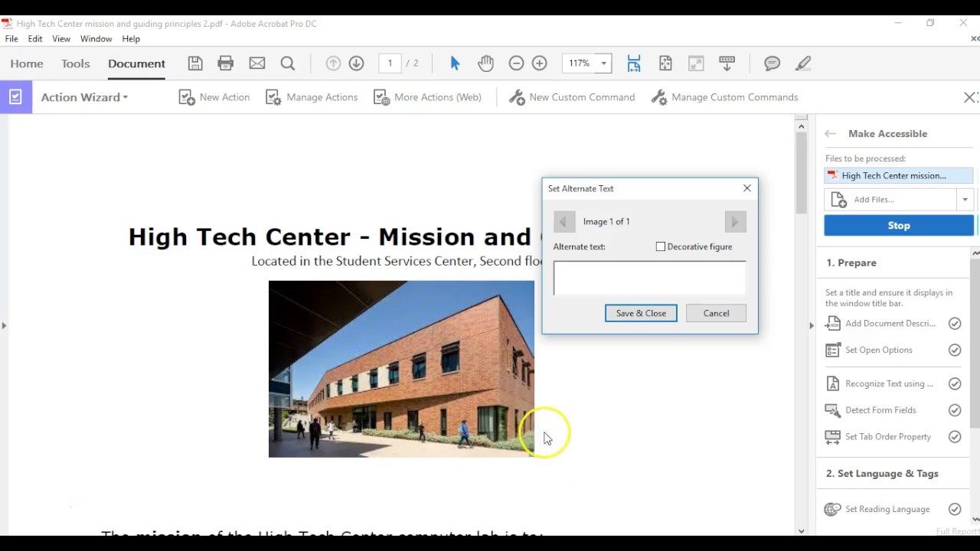Activate the Hand pan tool
980x551 pixels.
coord(485,64)
